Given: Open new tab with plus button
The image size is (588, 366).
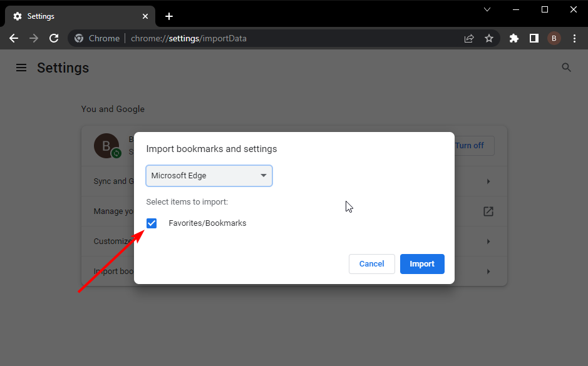Looking at the screenshot, I should point(169,16).
